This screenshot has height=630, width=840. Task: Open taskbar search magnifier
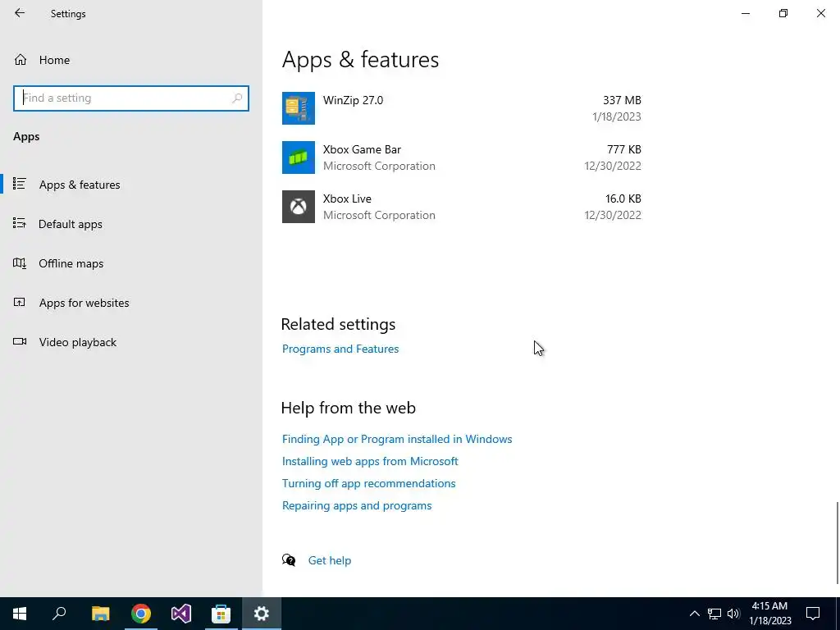click(59, 614)
